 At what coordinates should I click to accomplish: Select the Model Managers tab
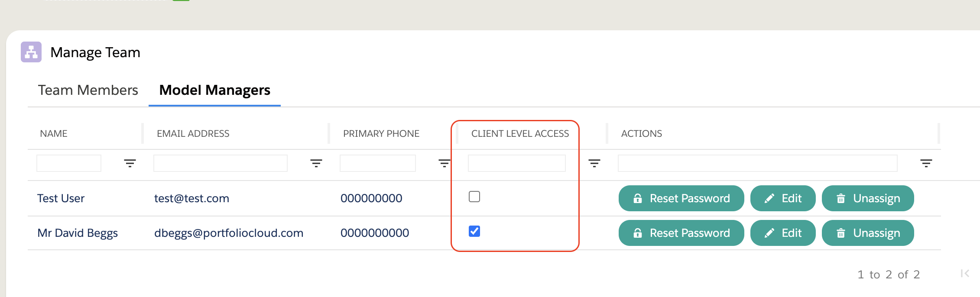tap(214, 90)
